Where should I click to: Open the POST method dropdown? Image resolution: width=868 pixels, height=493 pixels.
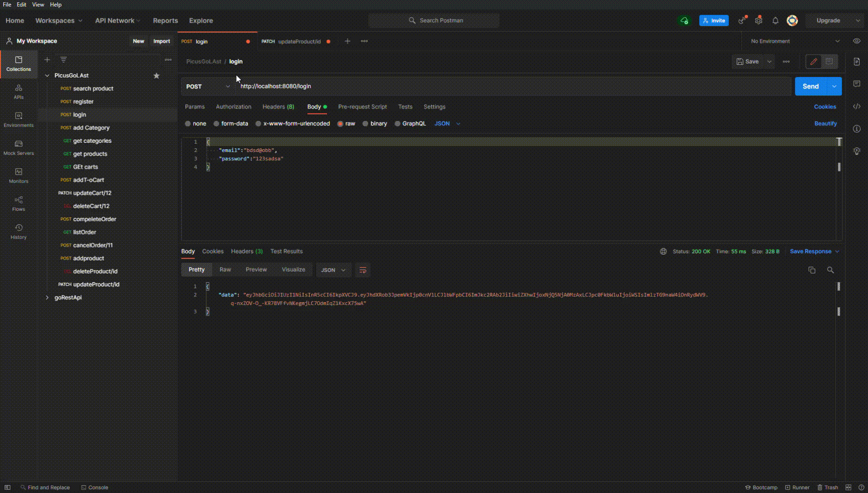click(208, 86)
